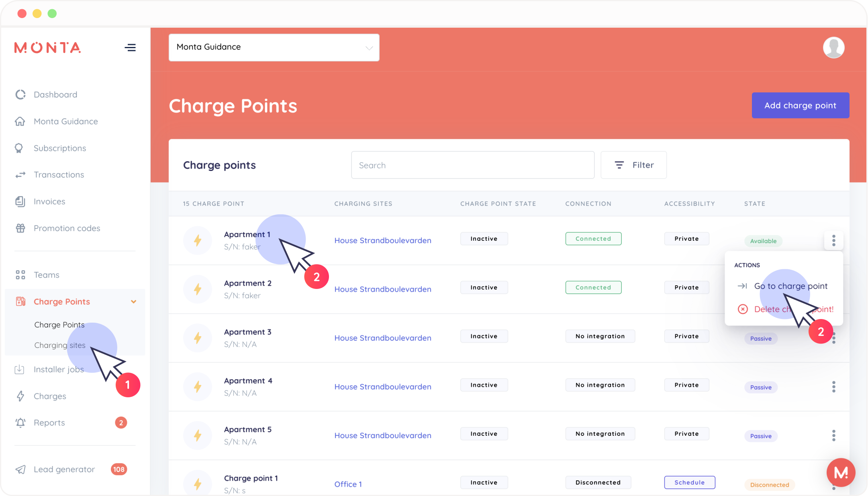Click the Reports notification badge 2
The width and height of the screenshot is (868, 496).
click(x=121, y=423)
